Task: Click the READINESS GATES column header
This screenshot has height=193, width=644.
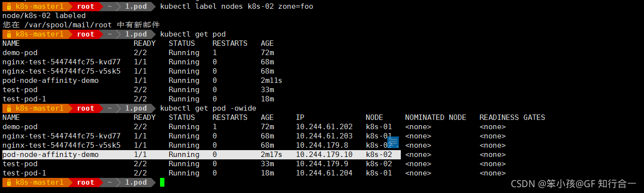Action: [512, 117]
